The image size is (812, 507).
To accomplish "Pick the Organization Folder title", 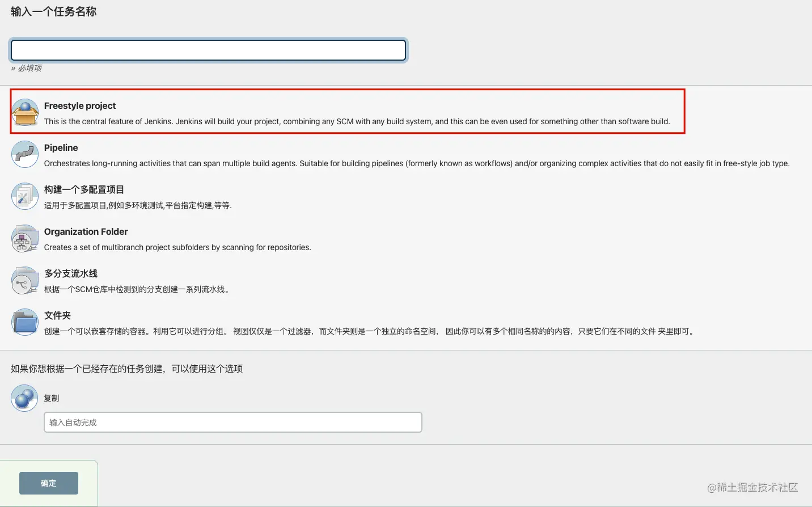I will tap(86, 231).
